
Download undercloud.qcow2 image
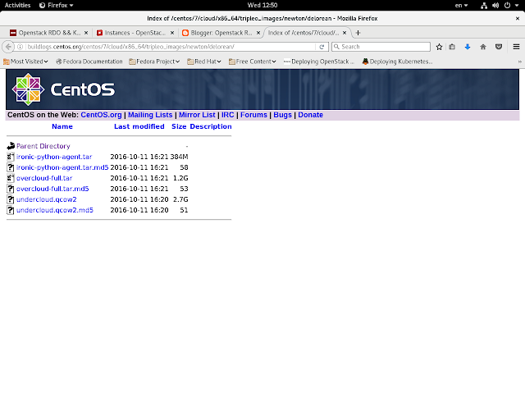click(x=47, y=199)
